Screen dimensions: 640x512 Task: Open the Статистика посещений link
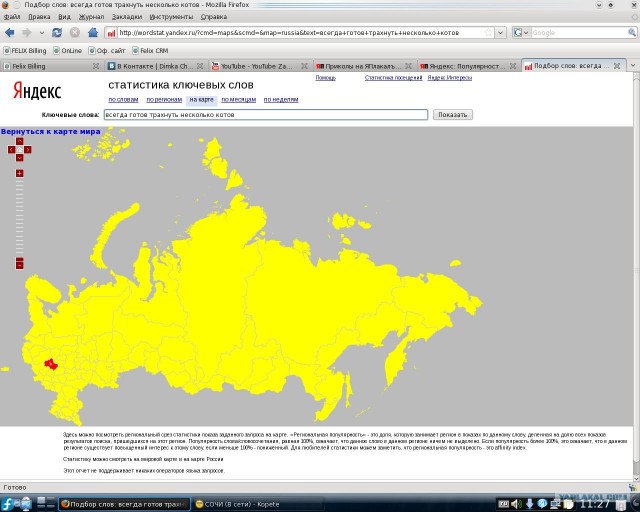[393, 78]
